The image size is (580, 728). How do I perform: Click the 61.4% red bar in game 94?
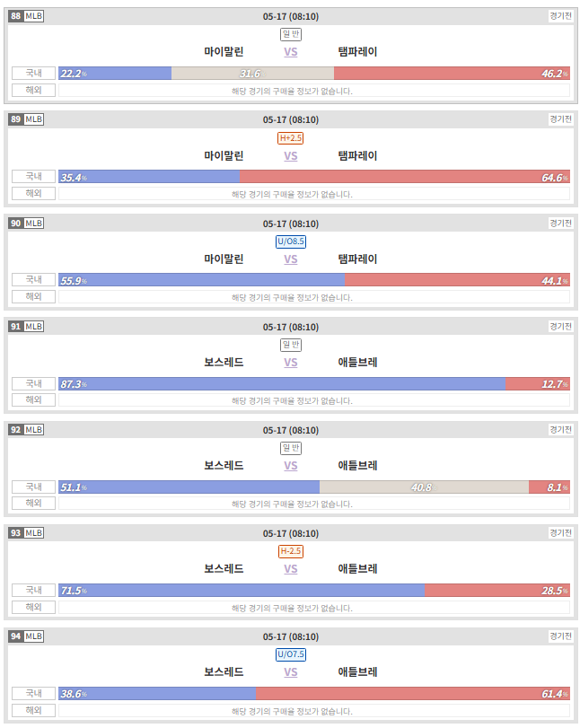[413, 694]
